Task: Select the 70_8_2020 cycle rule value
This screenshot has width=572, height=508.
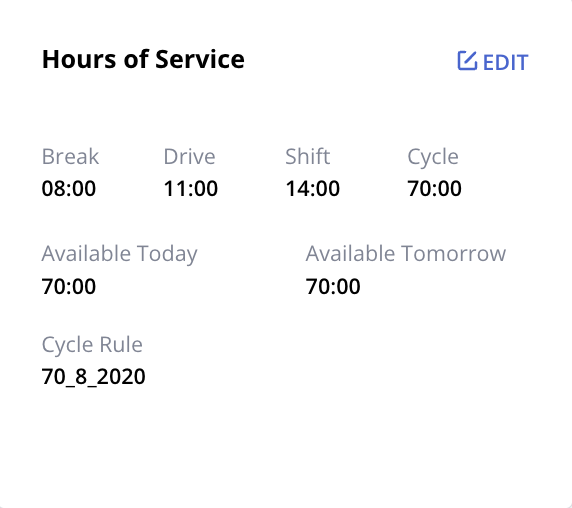Action: pos(93,377)
